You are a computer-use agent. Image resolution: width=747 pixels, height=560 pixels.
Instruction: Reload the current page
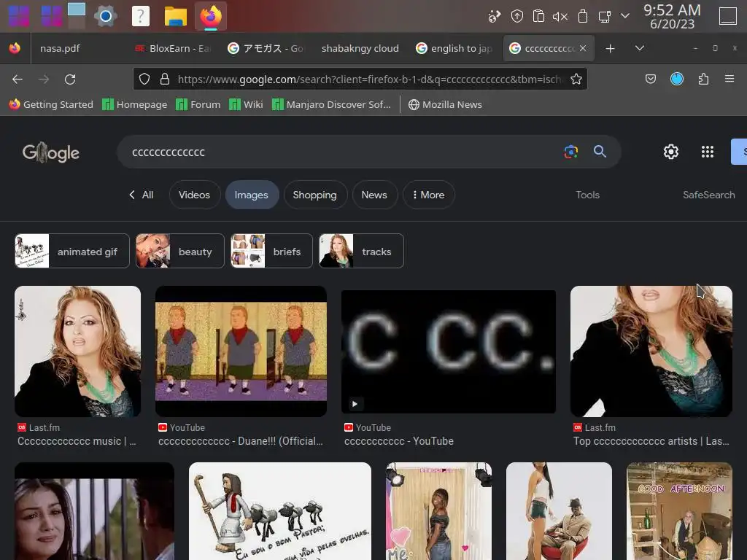pyautogui.click(x=70, y=79)
